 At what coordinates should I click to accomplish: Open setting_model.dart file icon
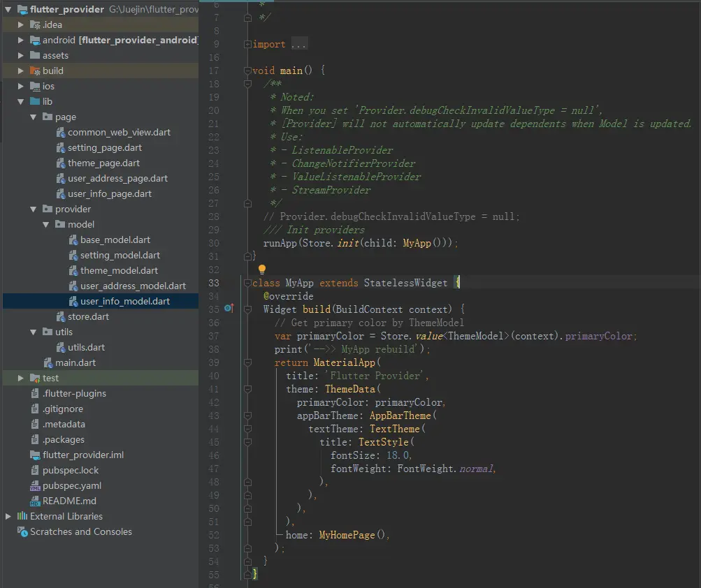(x=73, y=255)
